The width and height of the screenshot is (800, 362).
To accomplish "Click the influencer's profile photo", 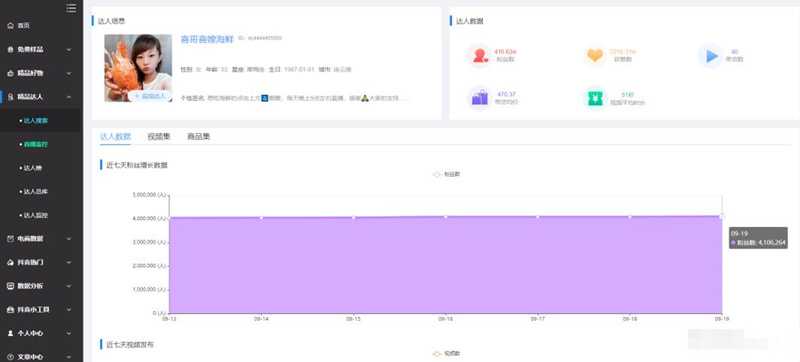I will pos(138,68).
